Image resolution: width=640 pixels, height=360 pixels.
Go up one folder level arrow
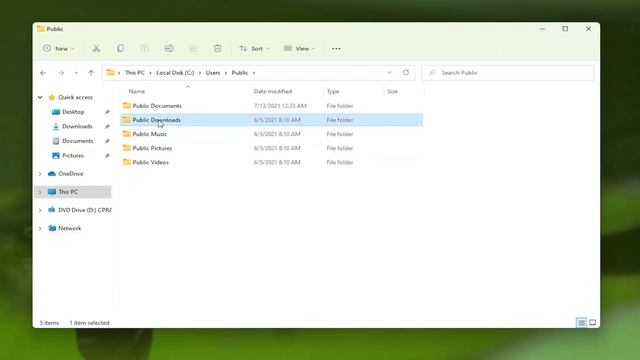(x=91, y=73)
